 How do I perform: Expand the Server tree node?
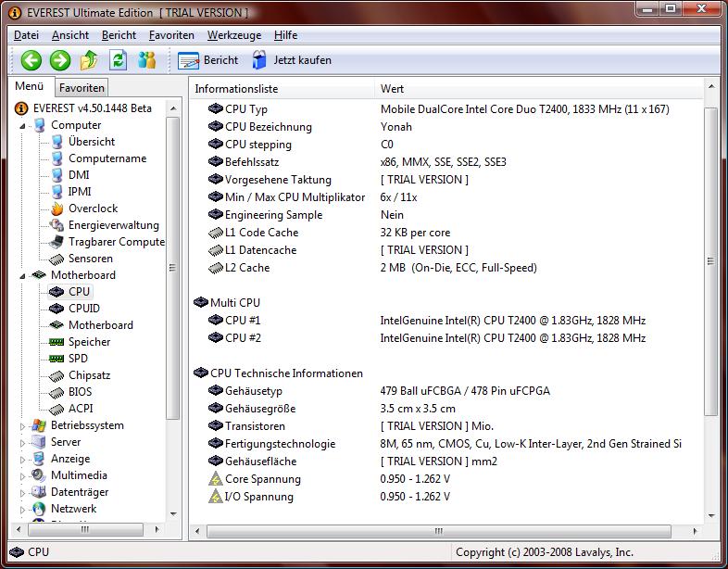tap(22, 443)
